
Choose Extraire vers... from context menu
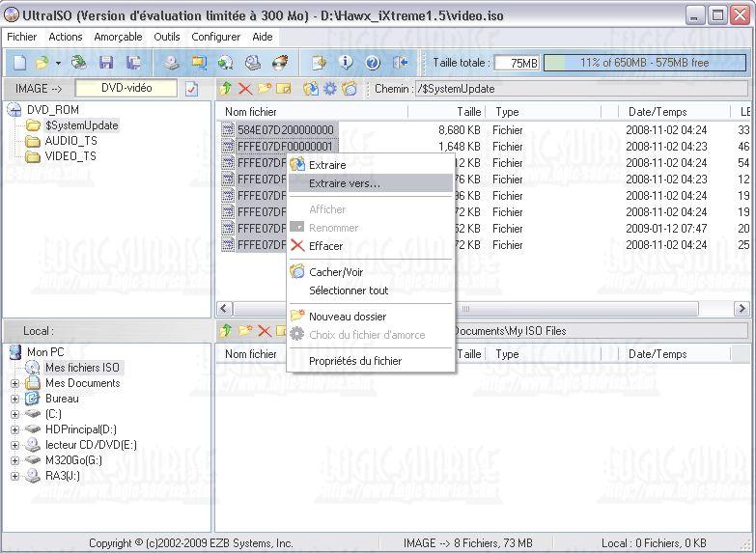(x=371, y=183)
